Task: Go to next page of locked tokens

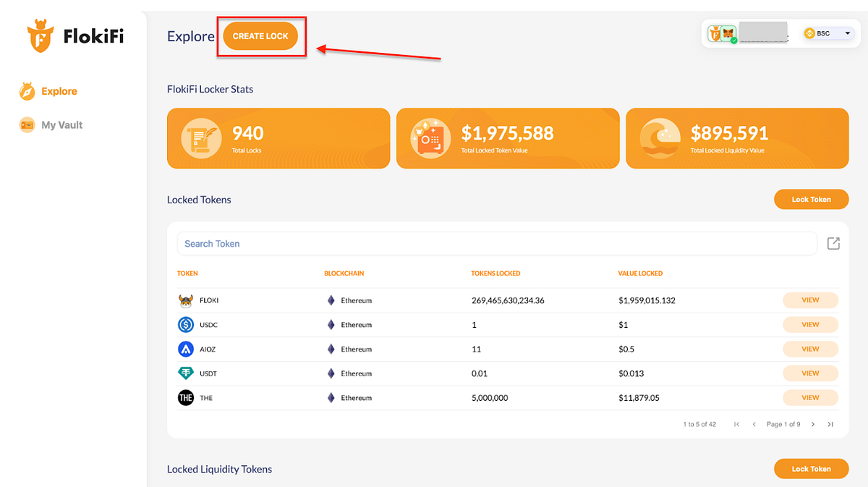Action: [x=813, y=424]
